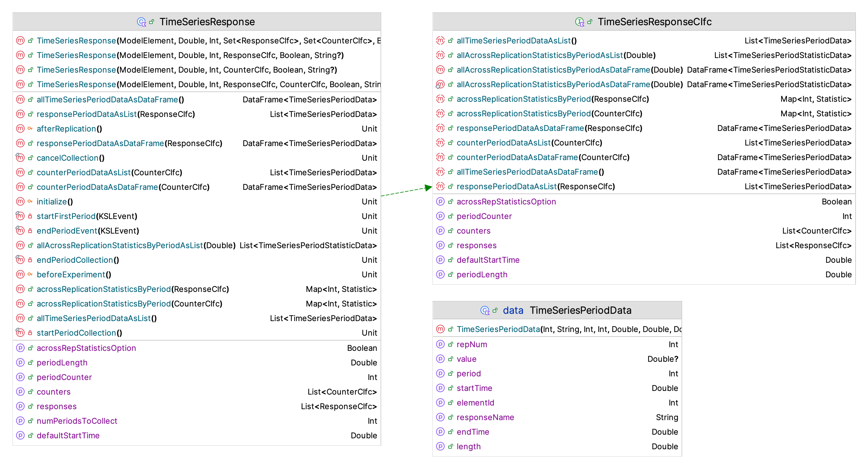Click the private lock icon of endPeriodEvent

pyautogui.click(x=30, y=231)
